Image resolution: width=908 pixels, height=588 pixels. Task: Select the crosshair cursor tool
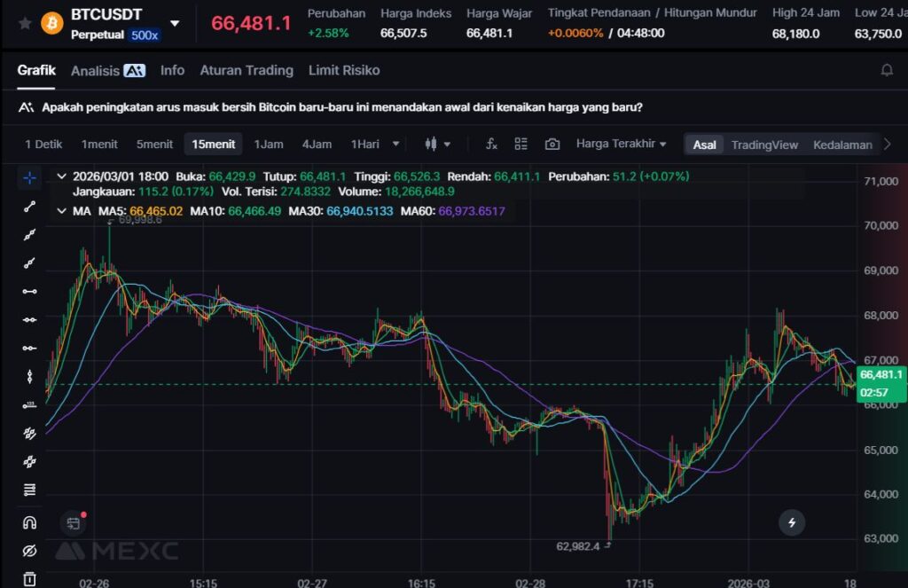coord(29,177)
